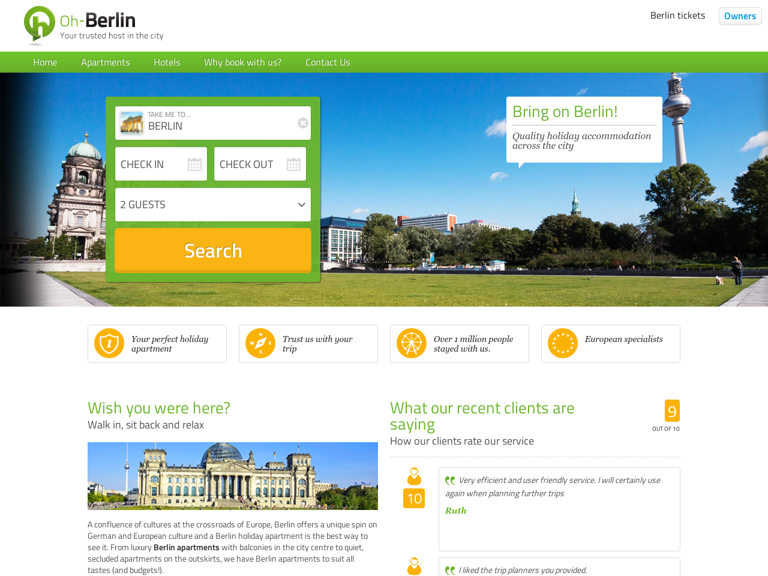Open the Home menu item
The width and height of the screenshot is (768, 576).
45,62
